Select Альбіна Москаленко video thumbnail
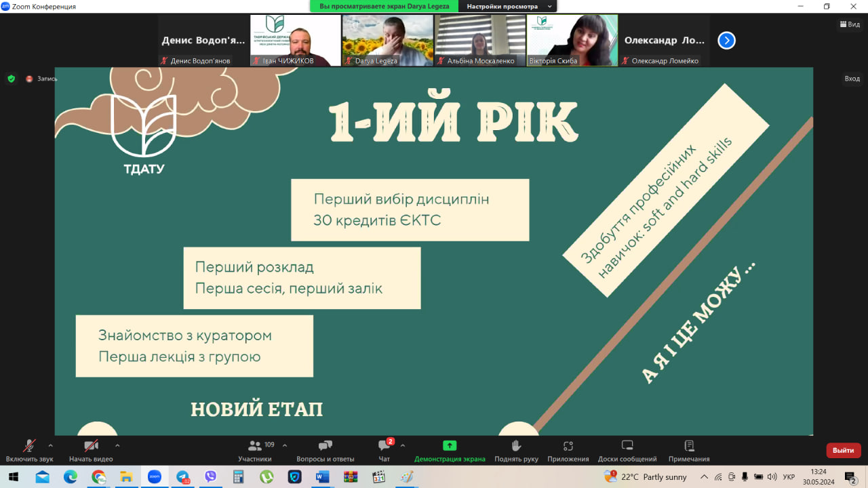Viewport: 868px width, 488px height. point(480,41)
